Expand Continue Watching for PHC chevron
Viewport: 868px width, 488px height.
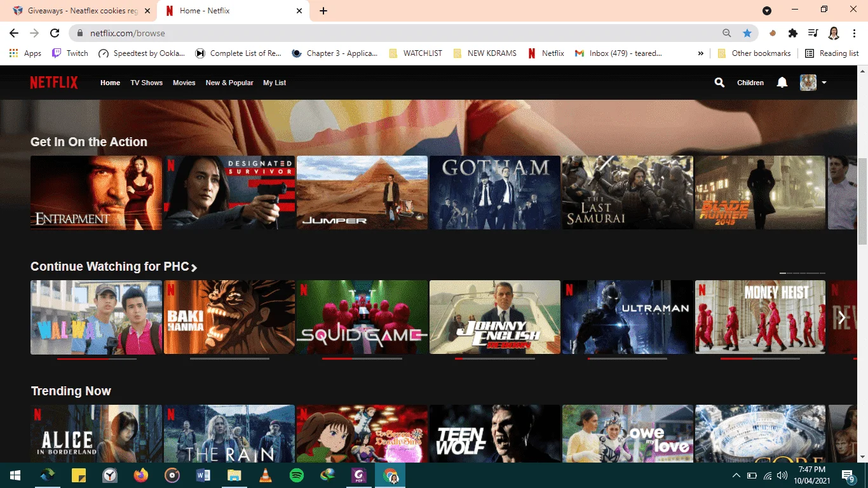click(x=194, y=268)
